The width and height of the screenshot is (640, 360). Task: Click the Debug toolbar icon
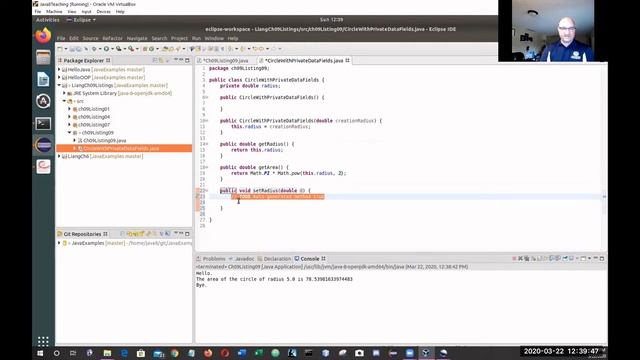[x=94, y=49]
